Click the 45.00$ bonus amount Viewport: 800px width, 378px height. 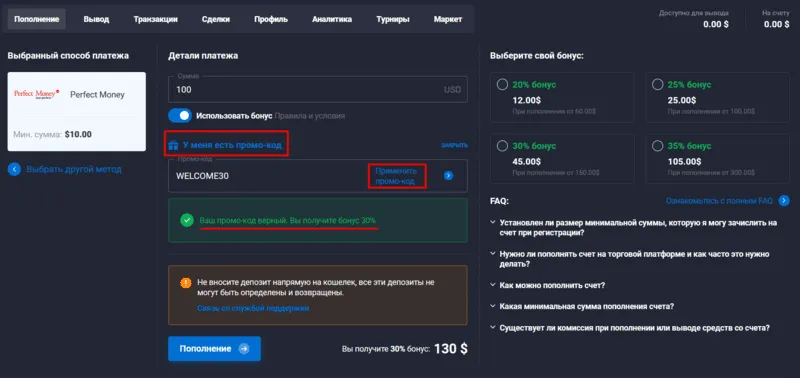point(527,161)
